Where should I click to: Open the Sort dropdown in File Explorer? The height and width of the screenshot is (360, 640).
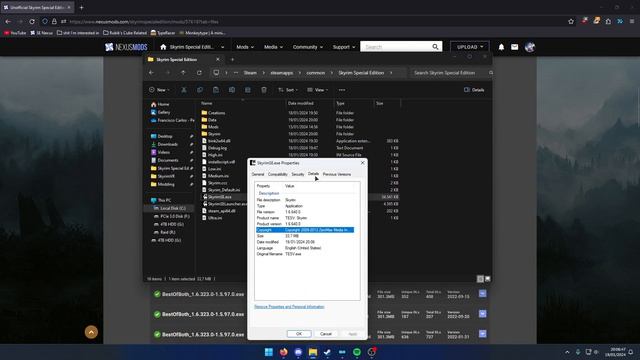288,90
